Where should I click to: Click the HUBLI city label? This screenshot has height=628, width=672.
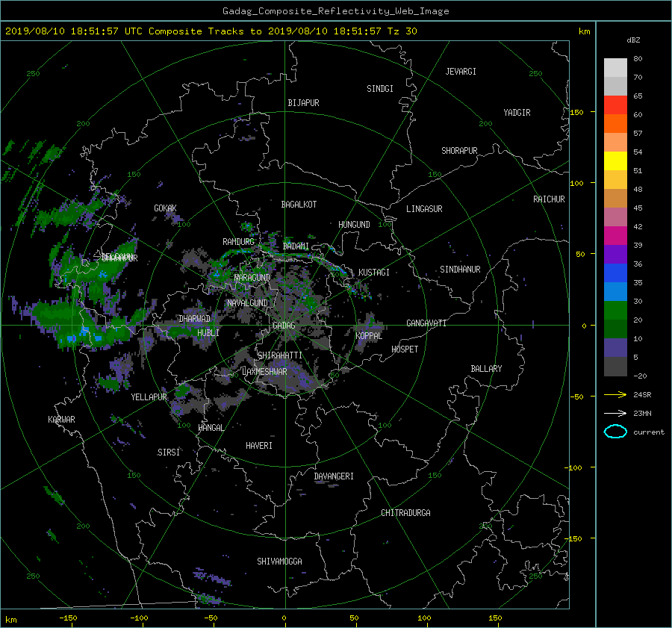point(208,332)
